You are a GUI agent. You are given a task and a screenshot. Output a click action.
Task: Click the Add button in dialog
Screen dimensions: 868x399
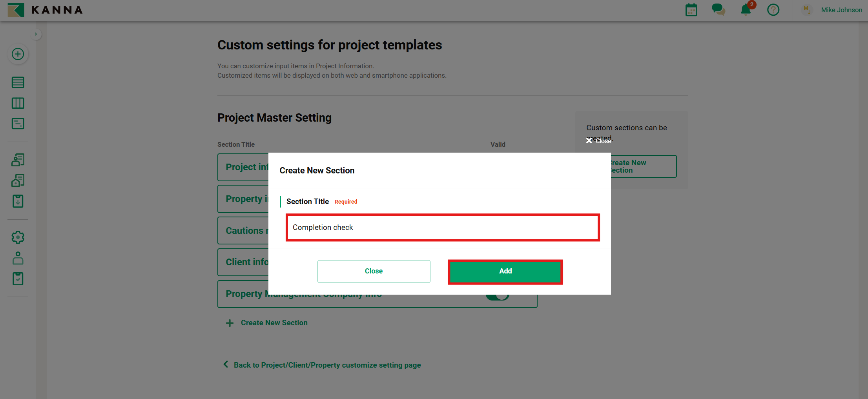click(505, 271)
